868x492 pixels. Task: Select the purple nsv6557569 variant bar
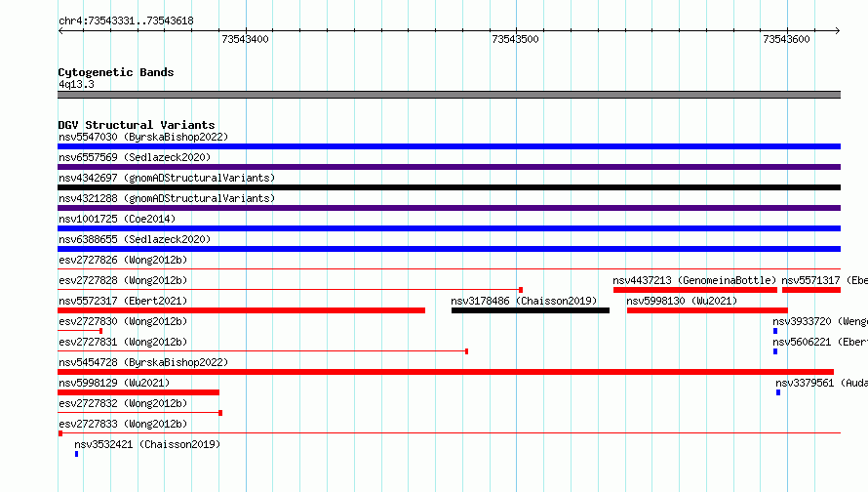pyautogui.click(x=449, y=167)
